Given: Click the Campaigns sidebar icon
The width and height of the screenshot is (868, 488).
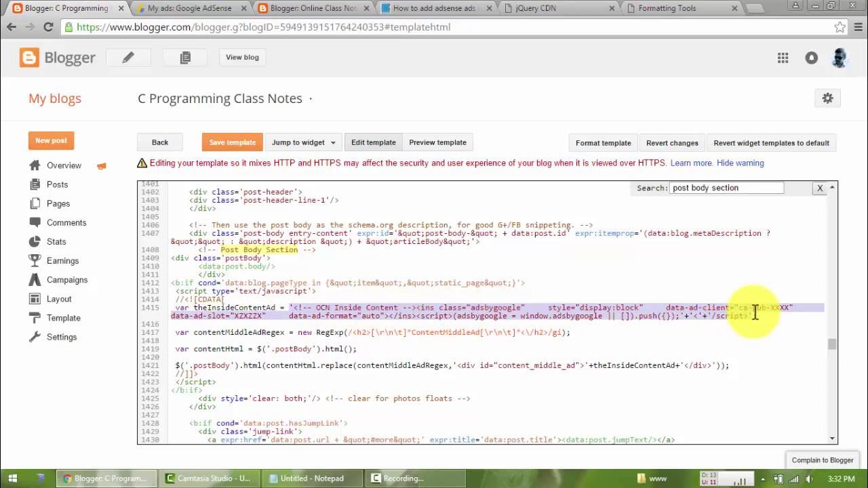Looking at the screenshot, I should [35, 279].
